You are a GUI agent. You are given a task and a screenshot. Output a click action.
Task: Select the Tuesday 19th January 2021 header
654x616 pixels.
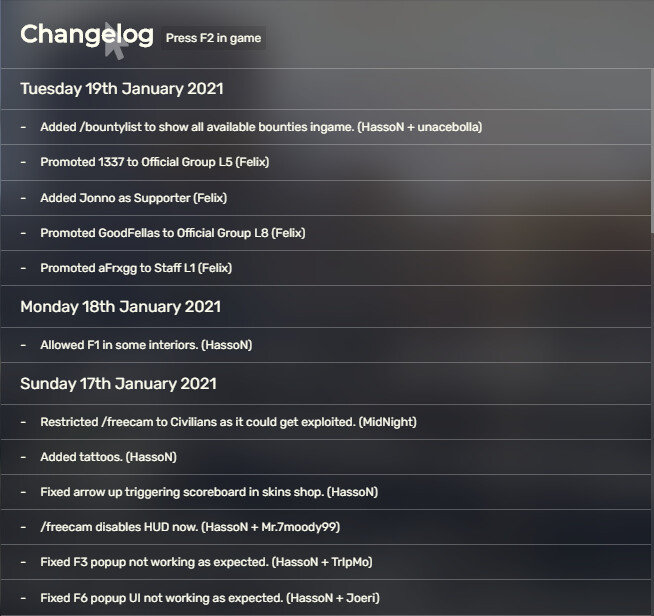point(121,89)
